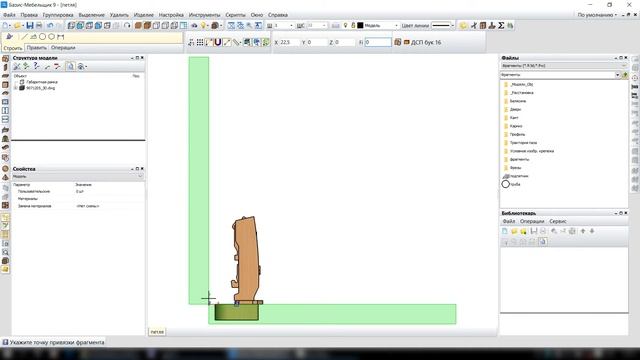Open the Группировка menu
This screenshot has height=360, width=640.
click(58, 15)
